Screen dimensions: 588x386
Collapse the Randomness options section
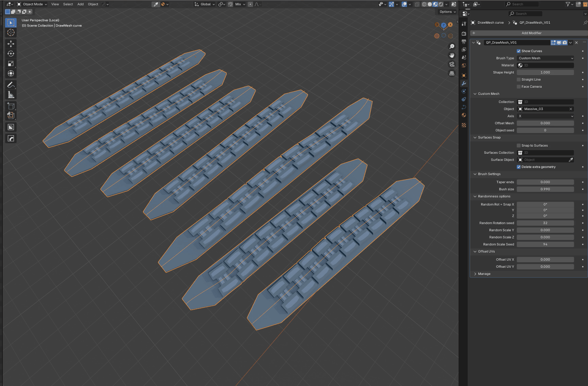click(x=475, y=197)
